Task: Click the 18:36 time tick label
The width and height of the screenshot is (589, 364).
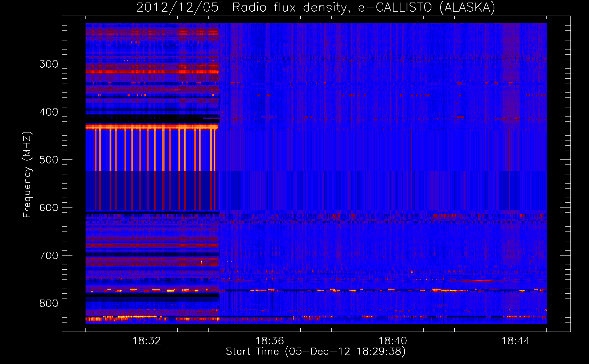Action: coord(270,341)
